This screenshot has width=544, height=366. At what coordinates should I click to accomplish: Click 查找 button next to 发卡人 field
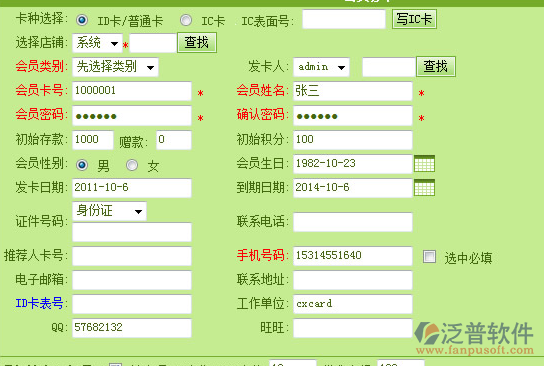tap(436, 67)
